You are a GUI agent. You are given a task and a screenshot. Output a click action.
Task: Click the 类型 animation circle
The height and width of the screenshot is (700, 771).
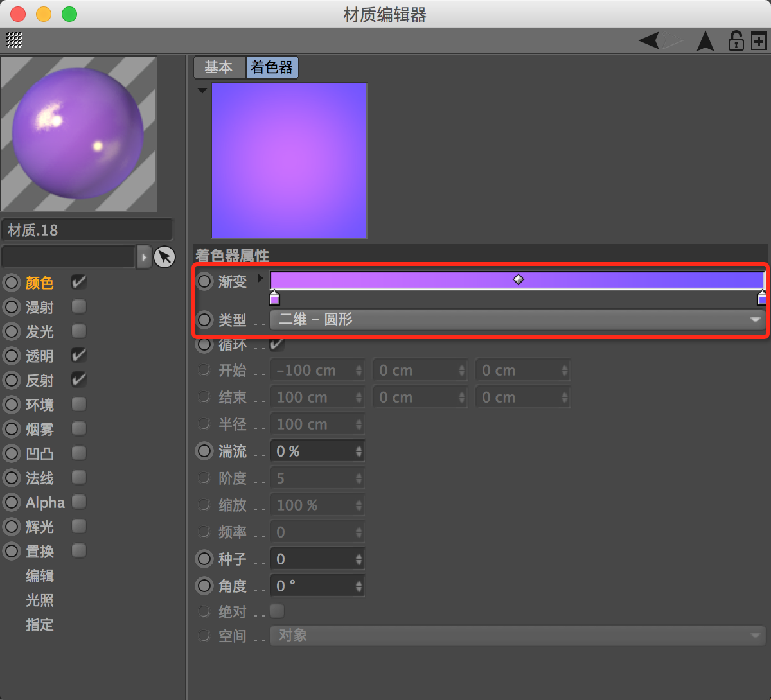[x=204, y=319]
